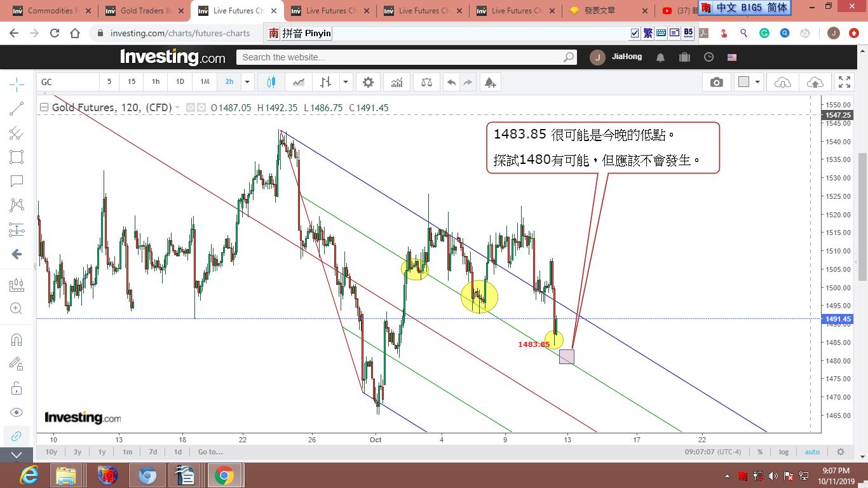The image size is (868, 488).
Task: Click Go to... date button
Action: pos(210,452)
